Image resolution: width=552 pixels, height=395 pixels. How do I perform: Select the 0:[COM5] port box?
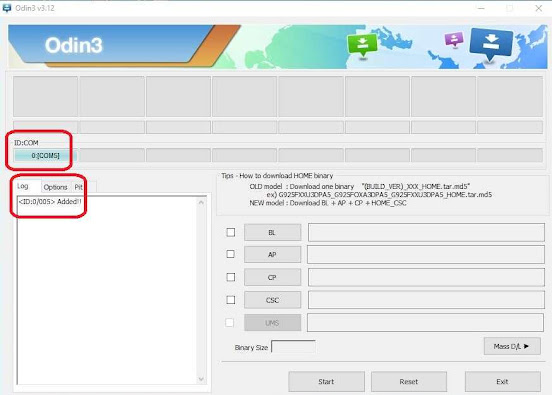tap(45, 155)
